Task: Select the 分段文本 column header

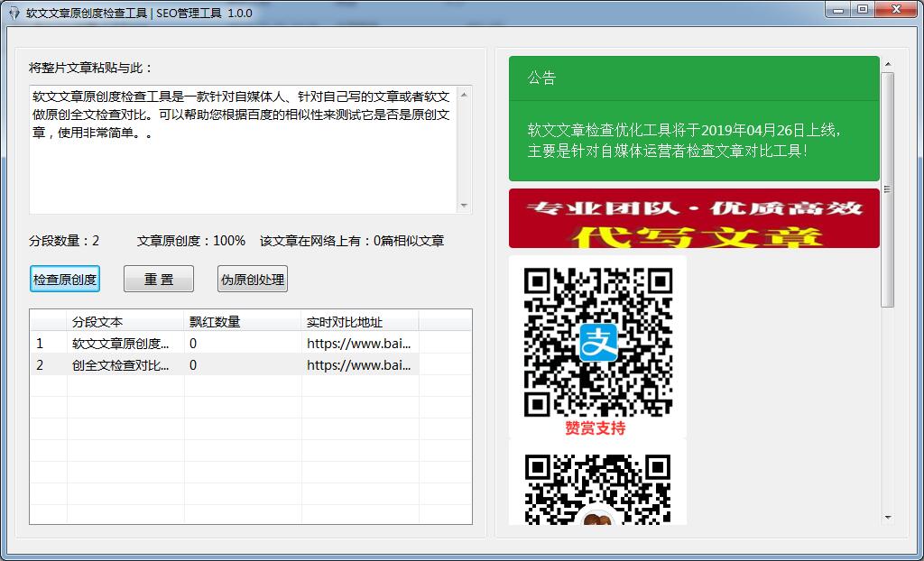Action: (x=125, y=322)
